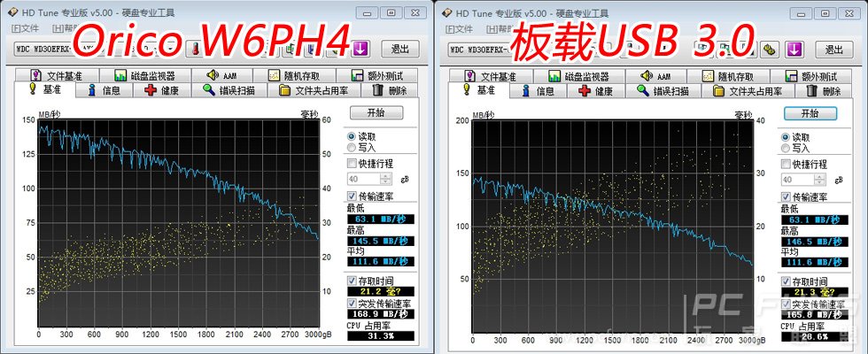Open 文件基准 tab in 板载USB 3.0 window
Screen dimensions: 868x354
pos(491,76)
